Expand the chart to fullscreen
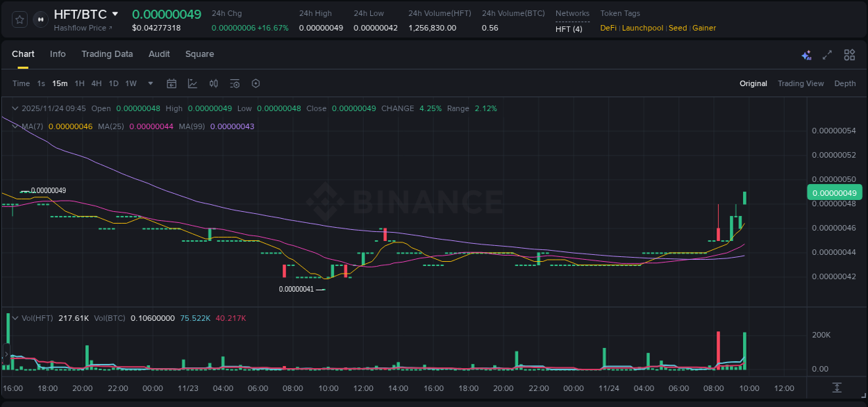Viewport: 868px width, 407px height. (x=827, y=55)
